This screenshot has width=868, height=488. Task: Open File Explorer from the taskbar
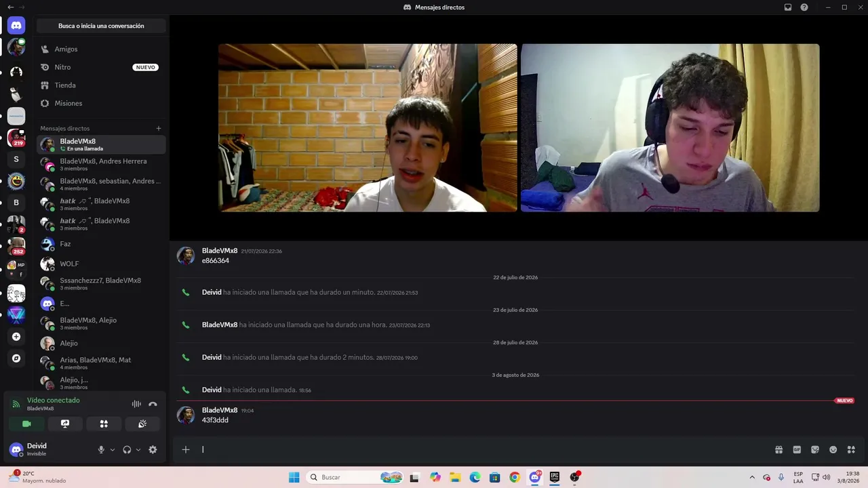click(x=455, y=477)
